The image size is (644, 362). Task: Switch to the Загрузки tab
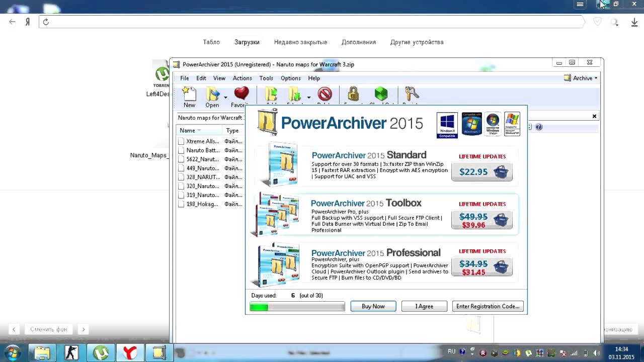coord(247,42)
